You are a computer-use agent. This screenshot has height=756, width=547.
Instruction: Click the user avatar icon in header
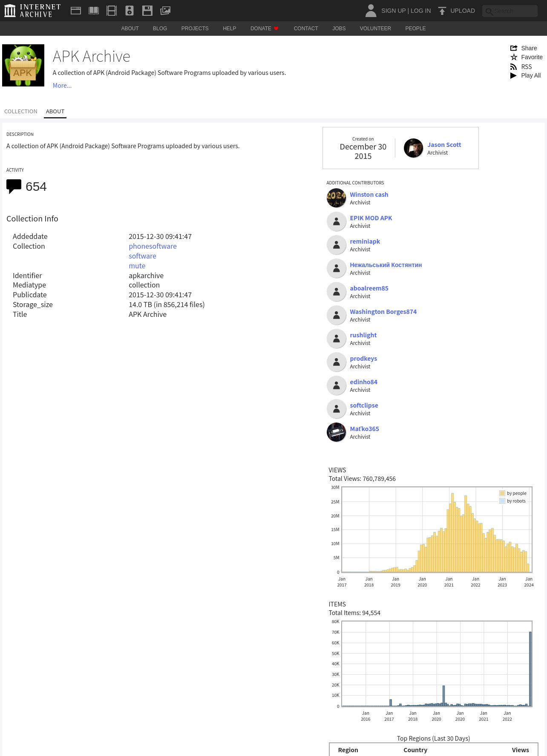tap(371, 11)
